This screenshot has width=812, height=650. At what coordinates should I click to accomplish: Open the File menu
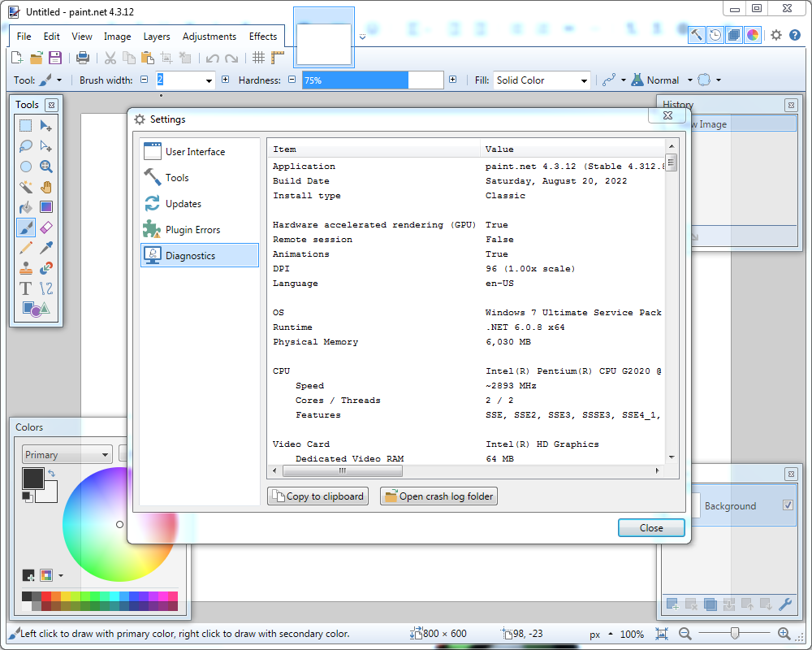click(x=24, y=37)
